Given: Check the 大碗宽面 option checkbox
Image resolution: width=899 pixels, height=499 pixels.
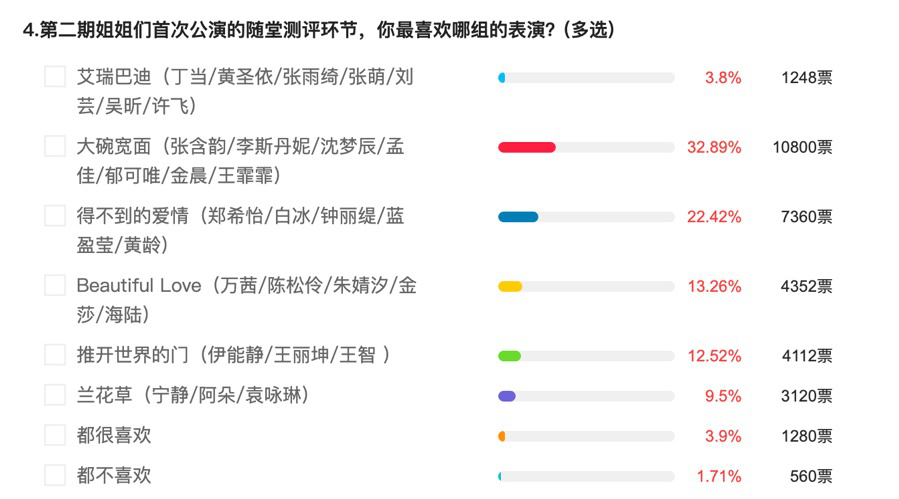Looking at the screenshot, I should (55, 146).
